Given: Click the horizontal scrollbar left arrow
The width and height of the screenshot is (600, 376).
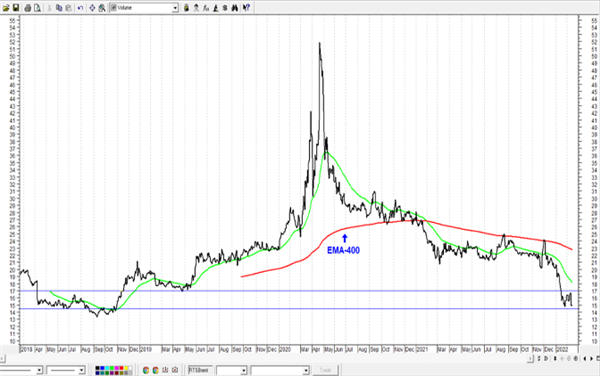Looking at the screenshot, I should [x=2, y=358].
